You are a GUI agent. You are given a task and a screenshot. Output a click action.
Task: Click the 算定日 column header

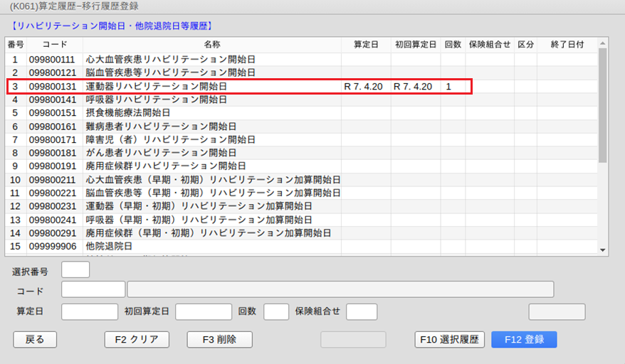click(x=366, y=44)
